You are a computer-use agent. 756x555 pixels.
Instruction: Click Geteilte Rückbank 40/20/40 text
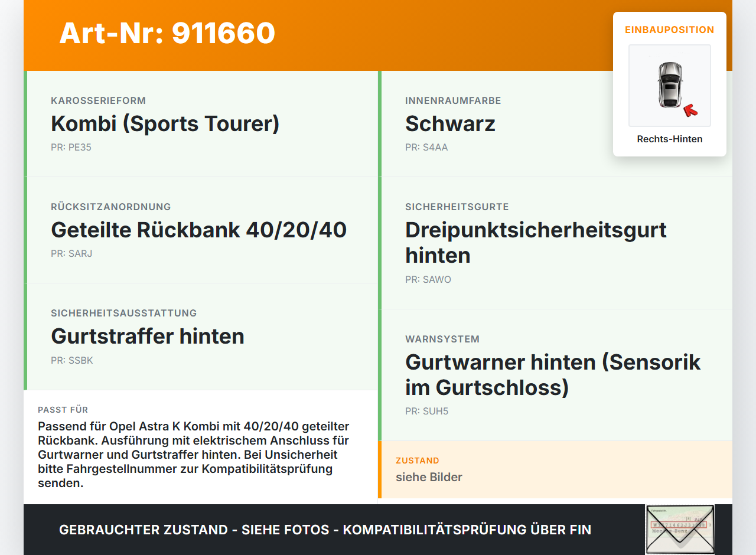click(199, 230)
